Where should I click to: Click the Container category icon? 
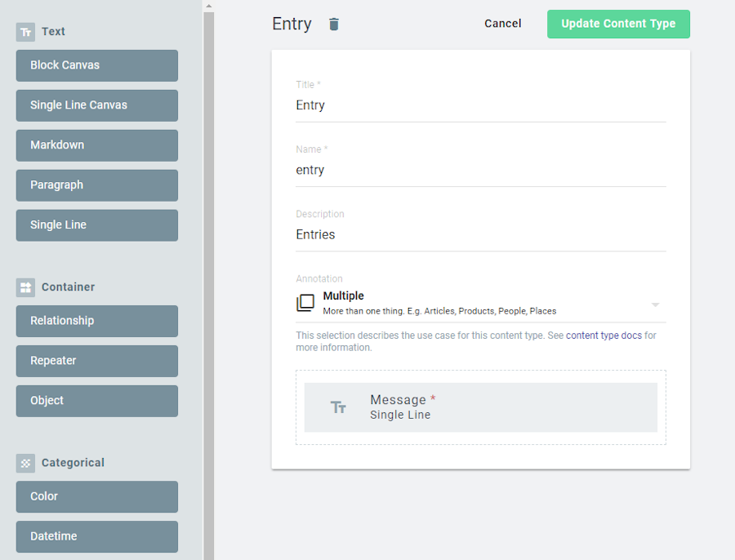[25, 287]
